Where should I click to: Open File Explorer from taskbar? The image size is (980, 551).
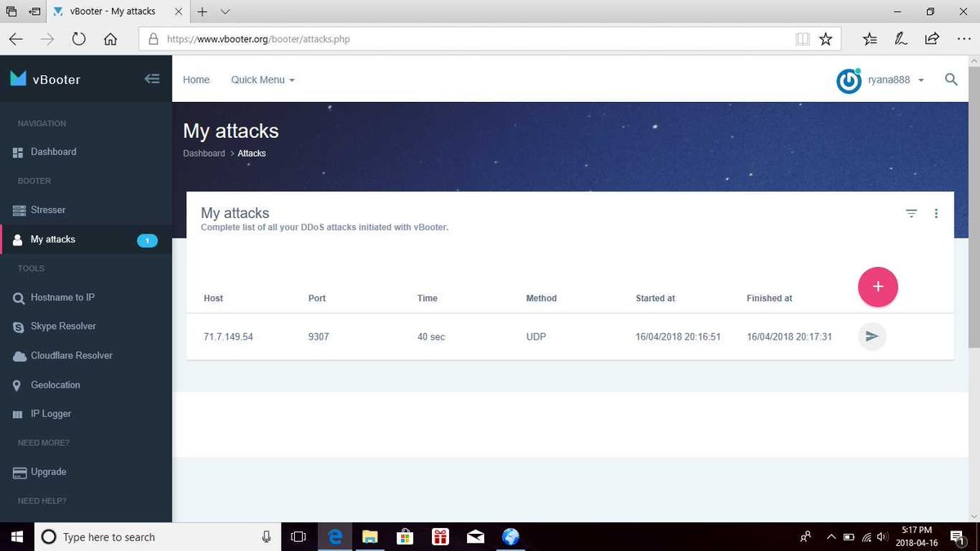pyautogui.click(x=370, y=537)
